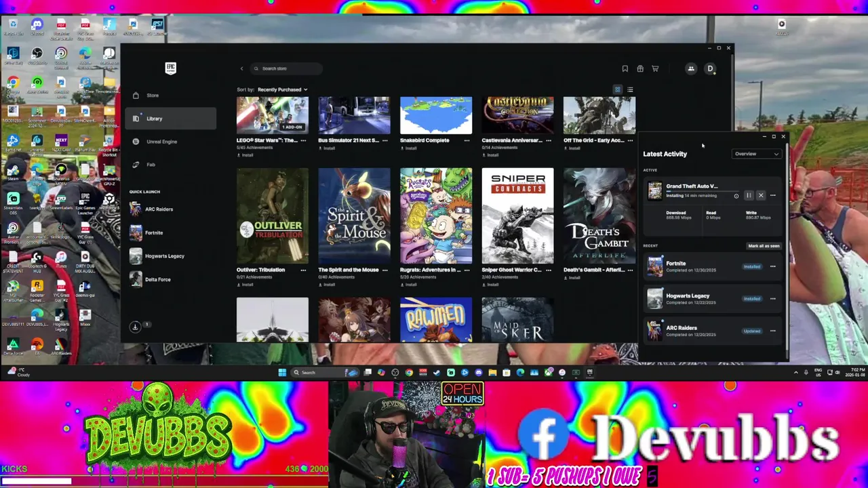Viewport: 868px width, 488px height.
Task: Click Mark all as seen
Action: pos(764,246)
